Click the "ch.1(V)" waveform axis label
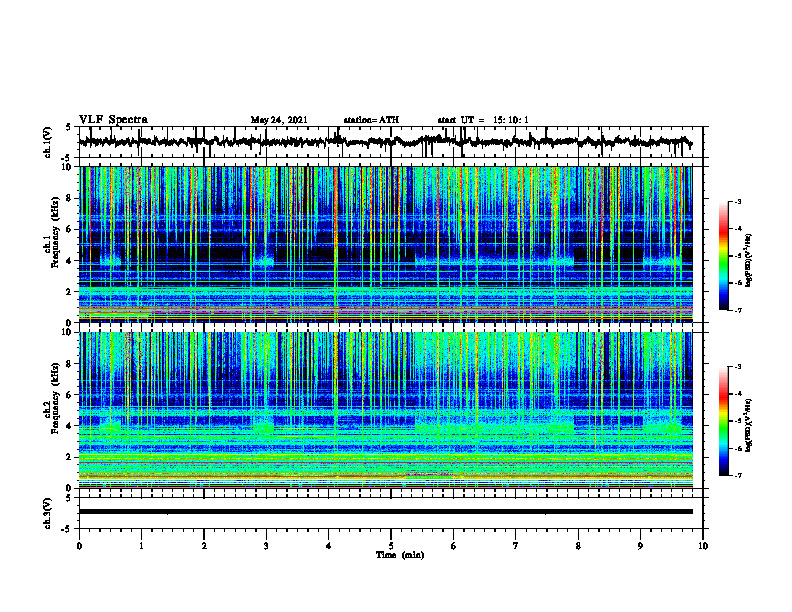The width and height of the screenshot is (792, 612). (x=48, y=142)
